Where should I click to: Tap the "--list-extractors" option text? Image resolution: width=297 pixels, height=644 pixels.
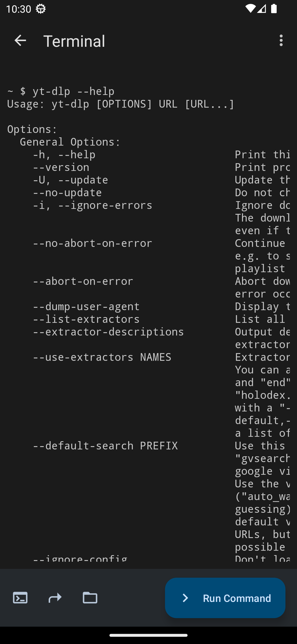(86, 319)
